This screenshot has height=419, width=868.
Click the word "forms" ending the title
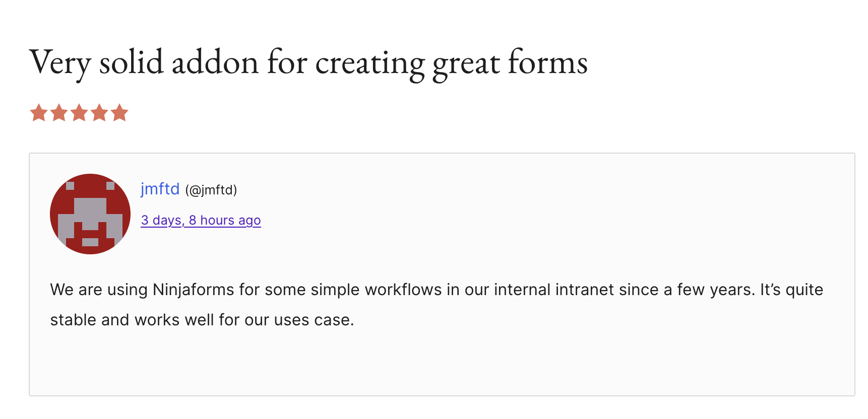(x=547, y=63)
